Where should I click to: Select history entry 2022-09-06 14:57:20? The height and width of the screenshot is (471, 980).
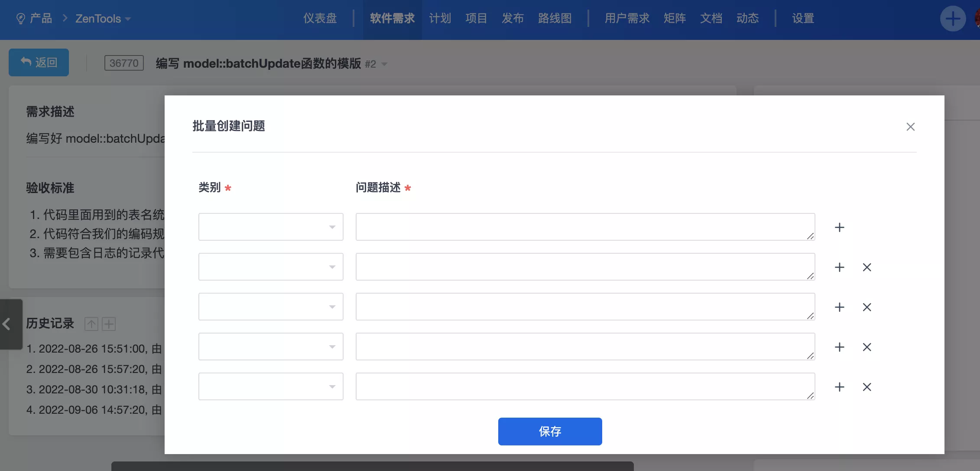point(94,410)
